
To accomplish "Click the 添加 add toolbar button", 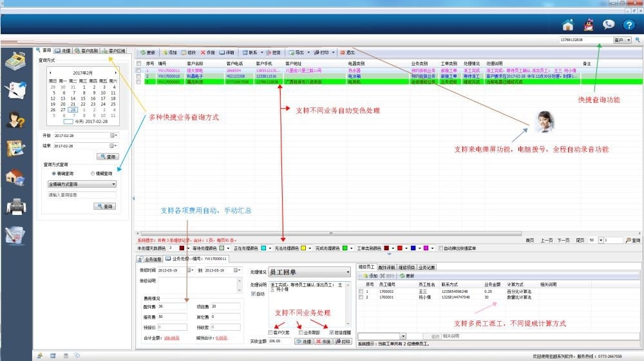I will point(169,53).
